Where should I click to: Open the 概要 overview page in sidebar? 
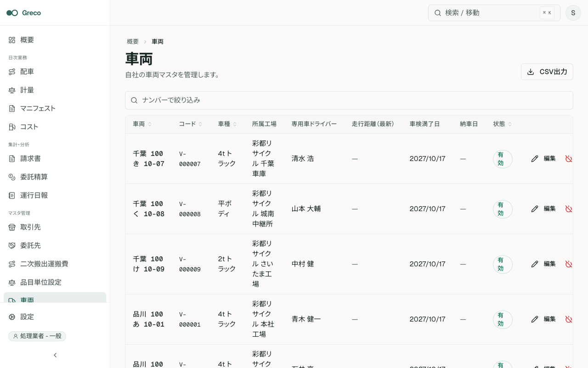55,40
